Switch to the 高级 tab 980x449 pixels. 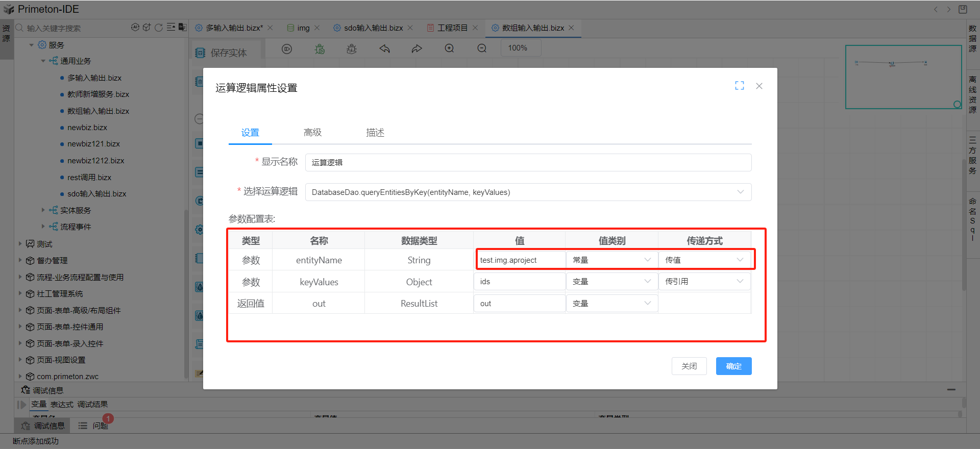pyautogui.click(x=312, y=133)
